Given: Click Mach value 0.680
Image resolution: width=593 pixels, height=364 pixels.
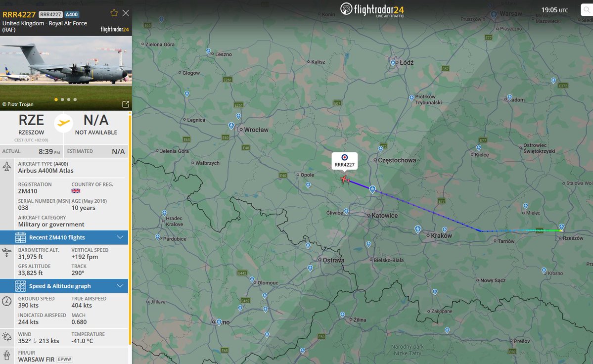Looking at the screenshot, I should point(79,322).
